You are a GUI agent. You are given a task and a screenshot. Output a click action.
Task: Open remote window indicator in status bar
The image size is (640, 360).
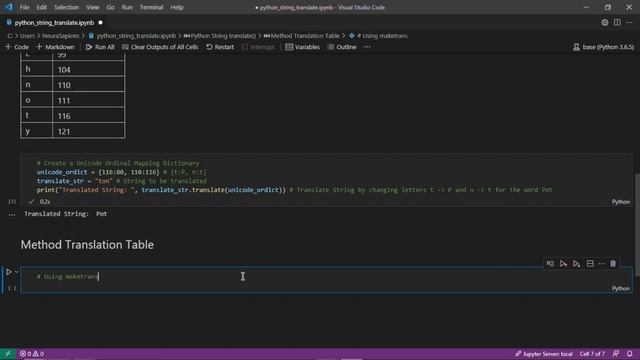click(x=8, y=354)
